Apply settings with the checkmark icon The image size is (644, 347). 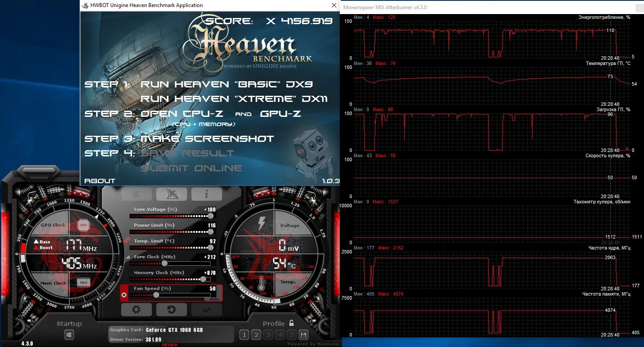coord(206,309)
